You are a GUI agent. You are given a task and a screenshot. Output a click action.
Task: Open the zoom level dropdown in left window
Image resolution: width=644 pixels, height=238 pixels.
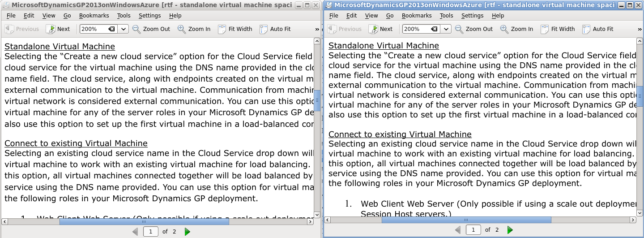tap(124, 29)
